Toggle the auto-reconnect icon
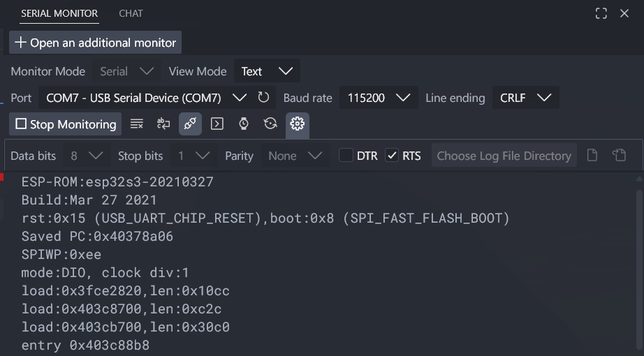The height and width of the screenshot is (356, 644). coord(270,124)
